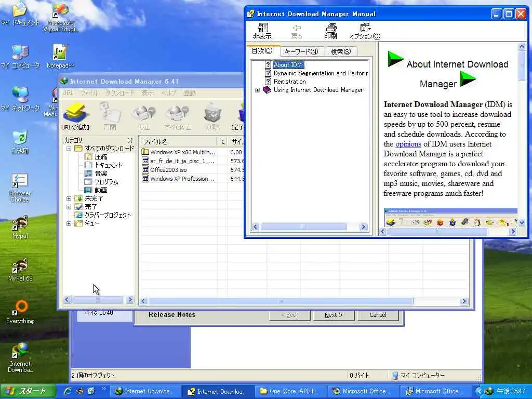Select About IDM help topic
This screenshot has height=399, width=532.
click(288, 65)
